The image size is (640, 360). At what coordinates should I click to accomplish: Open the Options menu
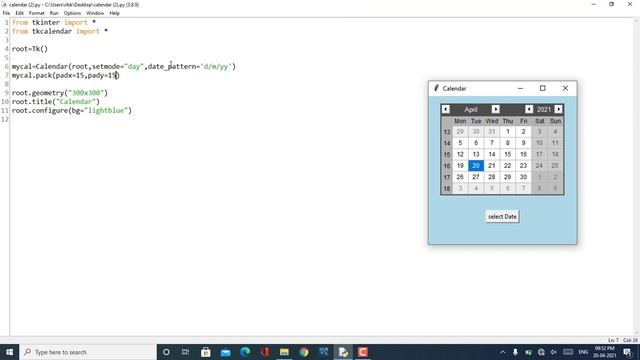72,13
